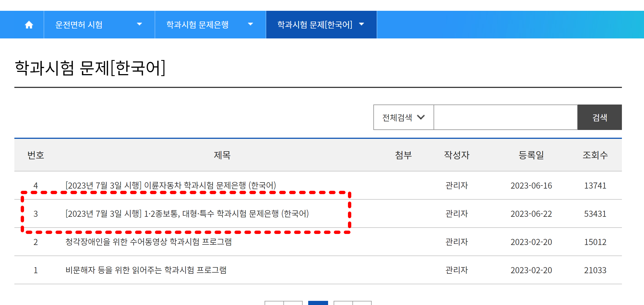Click the 등록일 column header
Image resolution: width=644 pixels, height=305 pixels.
(531, 155)
